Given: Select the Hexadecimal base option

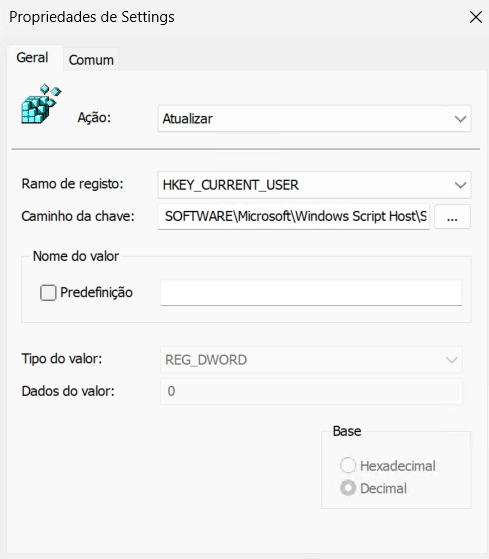Looking at the screenshot, I should click(348, 465).
